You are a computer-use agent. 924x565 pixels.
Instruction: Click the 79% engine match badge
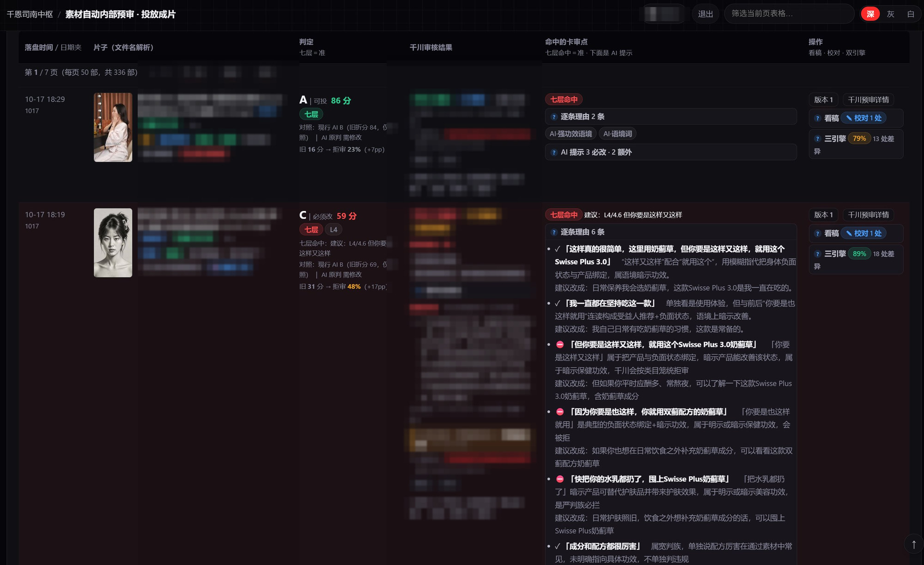[x=859, y=138]
